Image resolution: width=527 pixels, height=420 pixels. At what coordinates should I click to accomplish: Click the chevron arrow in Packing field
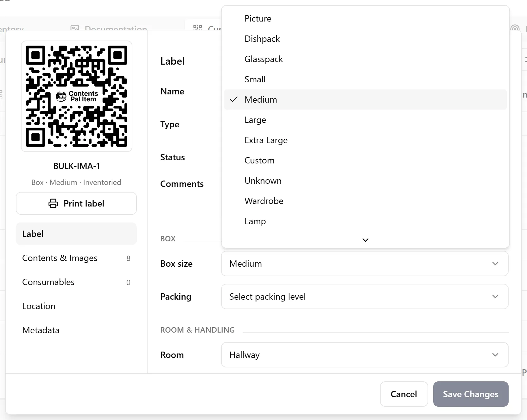tap(495, 296)
